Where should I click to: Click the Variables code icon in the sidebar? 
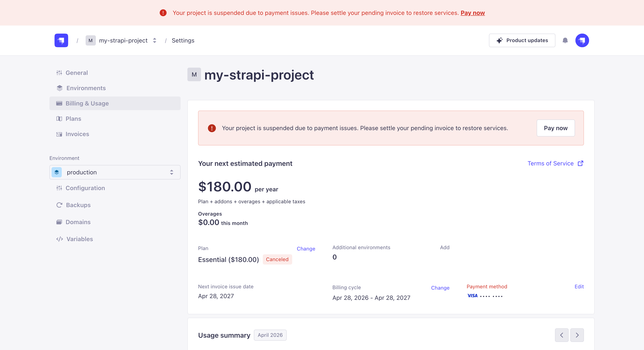coord(59,239)
